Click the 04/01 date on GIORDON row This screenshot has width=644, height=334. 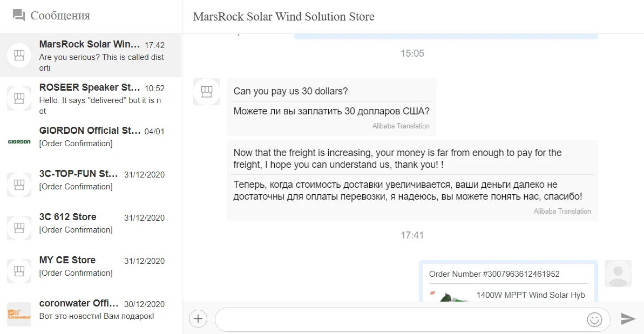[x=154, y=131]
